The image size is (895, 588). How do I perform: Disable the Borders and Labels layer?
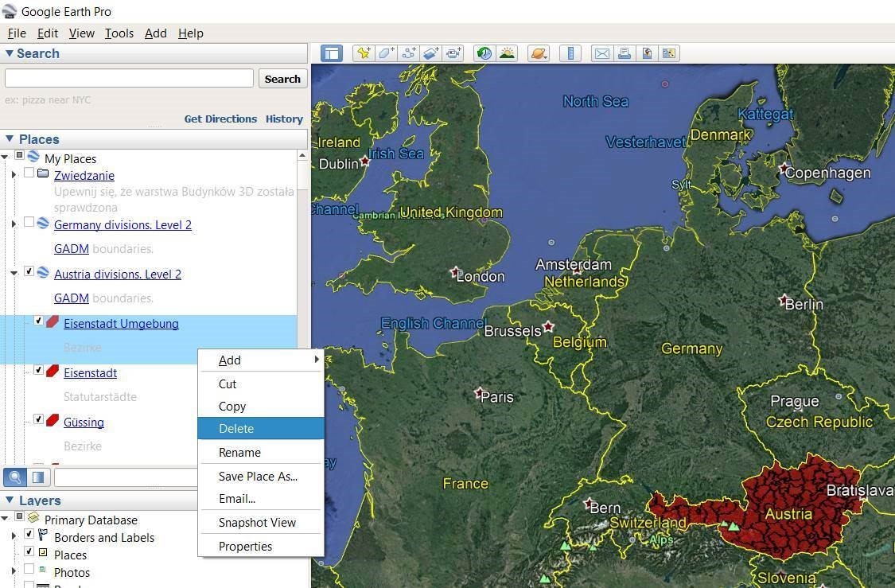tap(29, 535)
